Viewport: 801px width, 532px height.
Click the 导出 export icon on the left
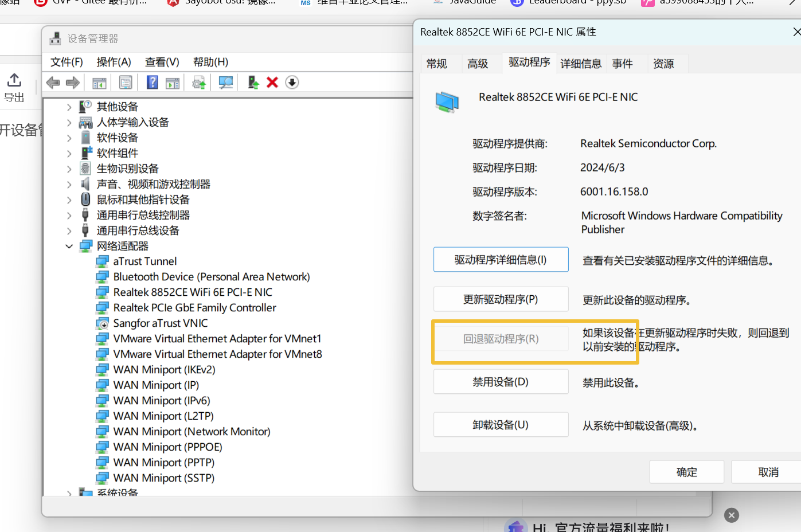click(14, 80)
